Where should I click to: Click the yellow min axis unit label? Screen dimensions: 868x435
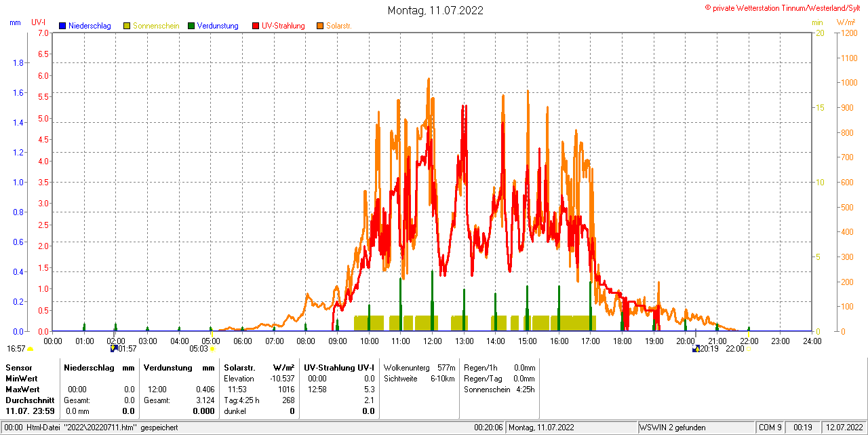pyautogui.click(x=817, y=22)
